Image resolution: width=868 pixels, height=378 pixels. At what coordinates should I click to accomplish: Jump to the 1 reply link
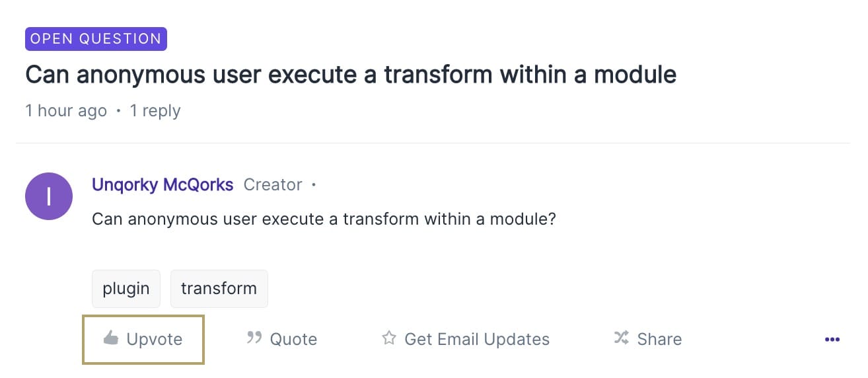pos(155,110)
